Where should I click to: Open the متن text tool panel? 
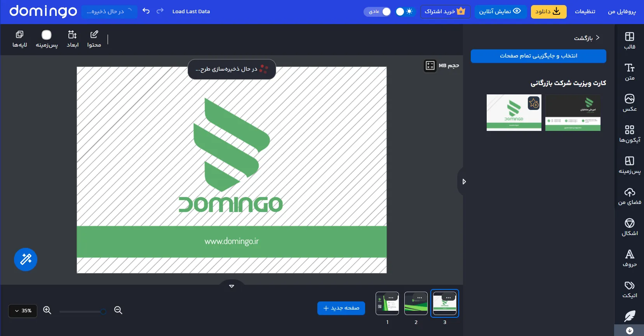629,72
